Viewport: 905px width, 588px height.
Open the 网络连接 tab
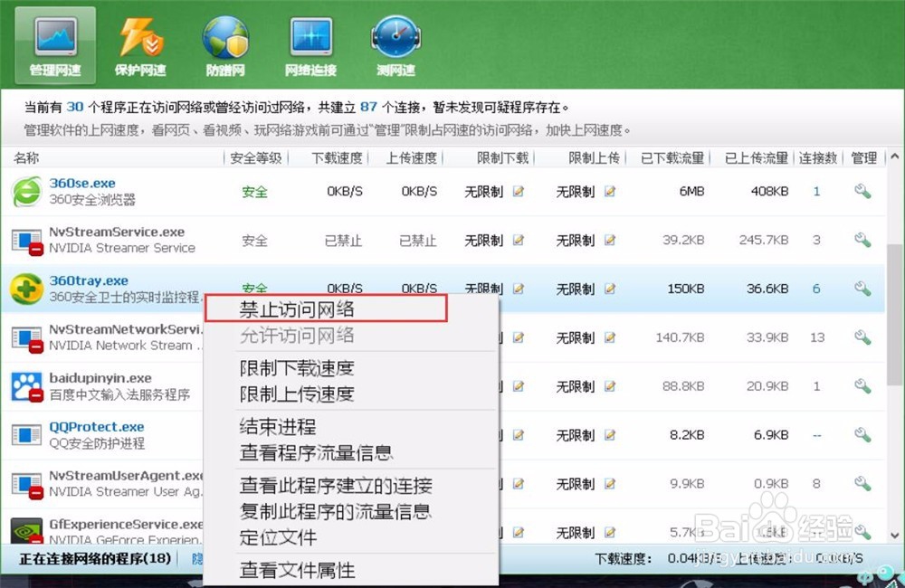(310, 47)
